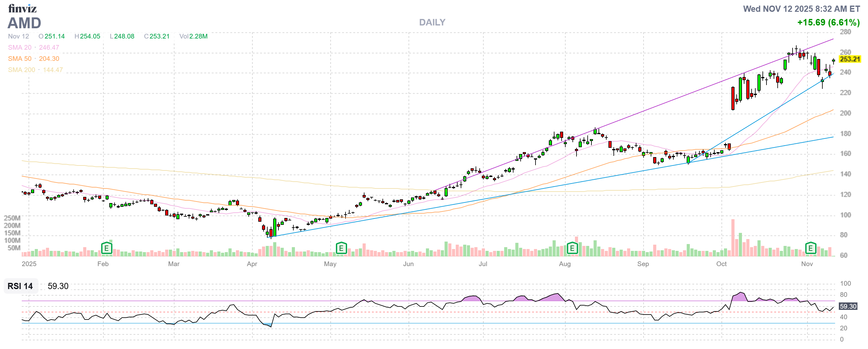Click the RSI 14 indicator label
This screenshot has width=868, height=349.
pos(20,286)
